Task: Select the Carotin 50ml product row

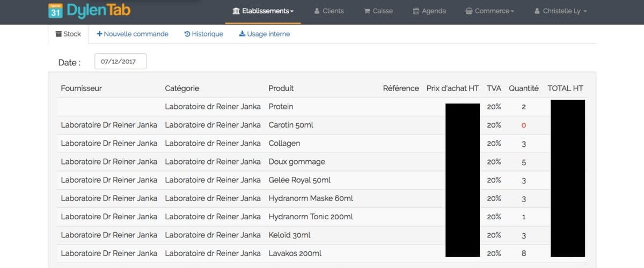Action: pos(290,125)
